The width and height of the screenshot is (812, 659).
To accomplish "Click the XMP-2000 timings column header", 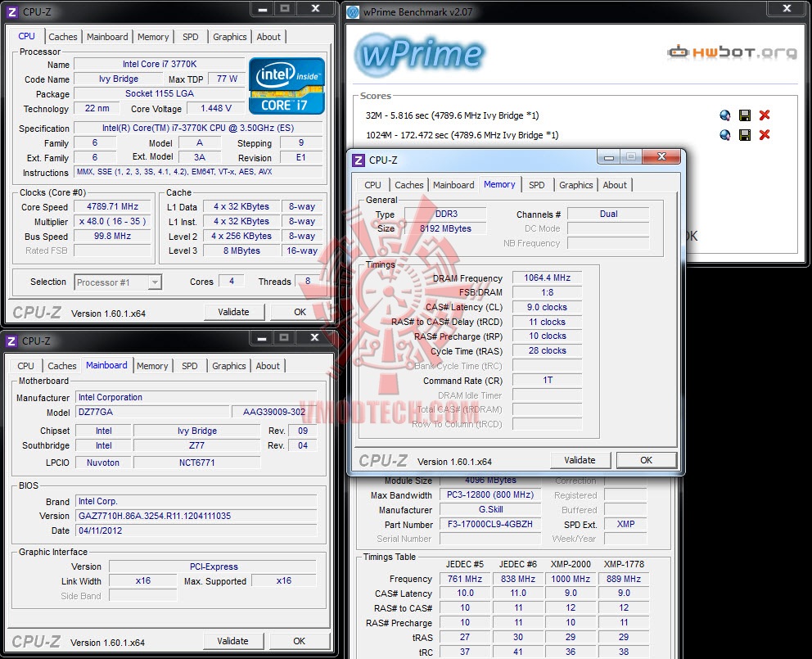I will point(571,564).
